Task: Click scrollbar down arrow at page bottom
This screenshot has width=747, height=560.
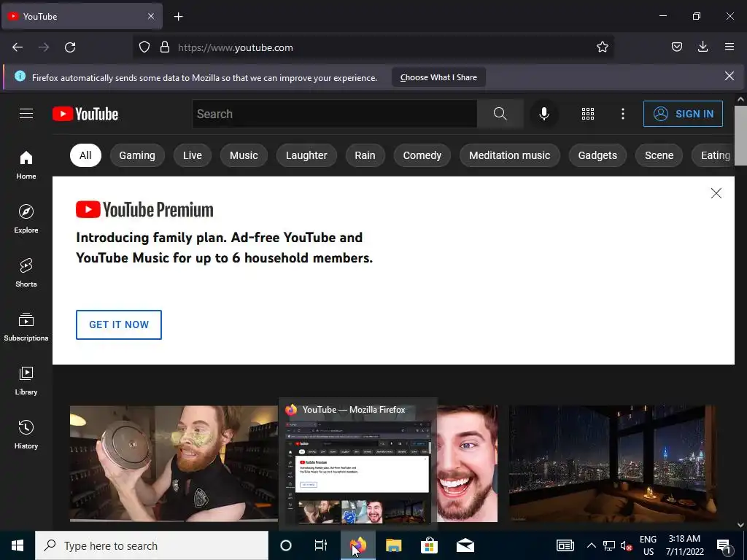Action: [740, 524]
